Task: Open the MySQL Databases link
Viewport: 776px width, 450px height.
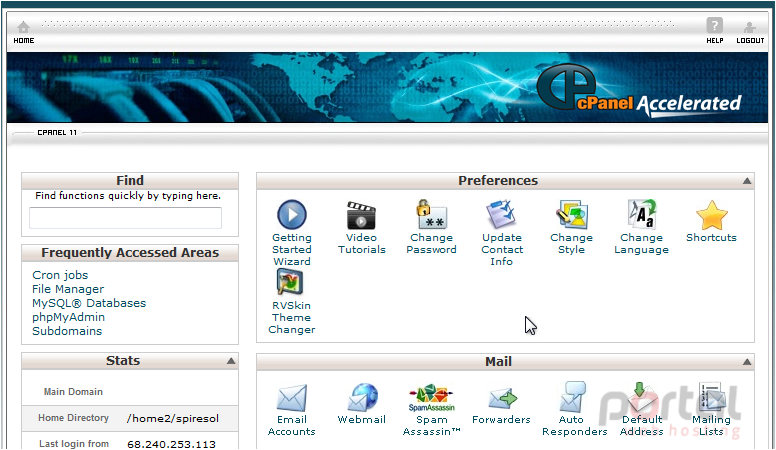Action: pyautogui.click(x=89, y=303)
